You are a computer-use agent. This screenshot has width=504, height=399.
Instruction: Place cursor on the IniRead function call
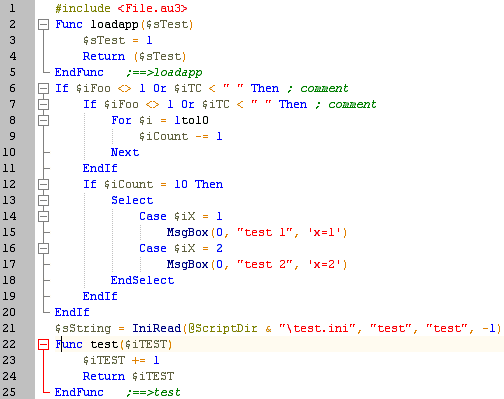click(x=157, y=328)
